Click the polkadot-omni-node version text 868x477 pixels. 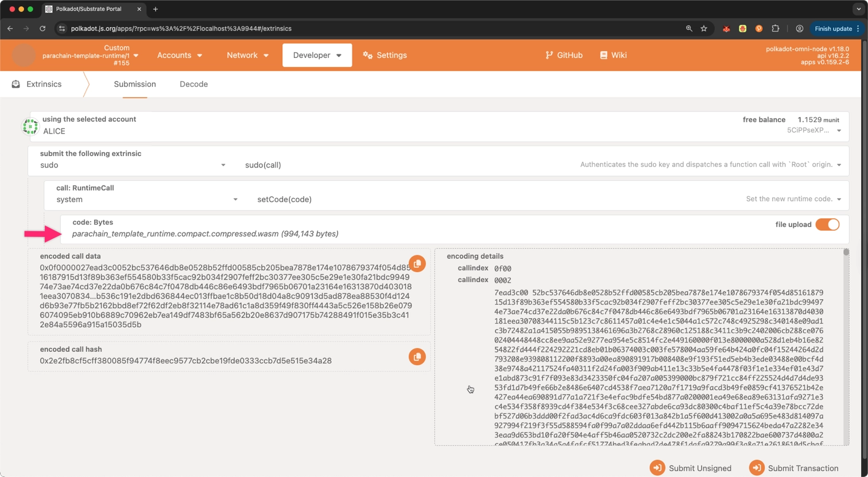pos(807,49)
